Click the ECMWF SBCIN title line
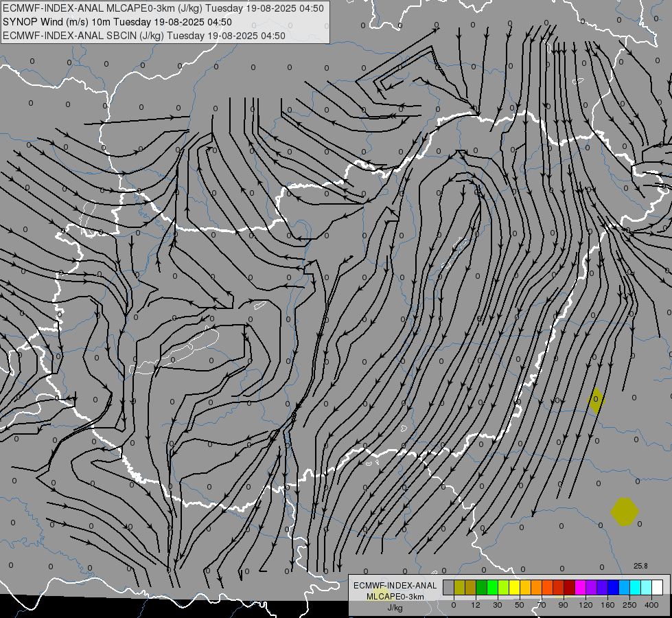The height and width of the screenshot is (618, 672). (x=144, y=36)
